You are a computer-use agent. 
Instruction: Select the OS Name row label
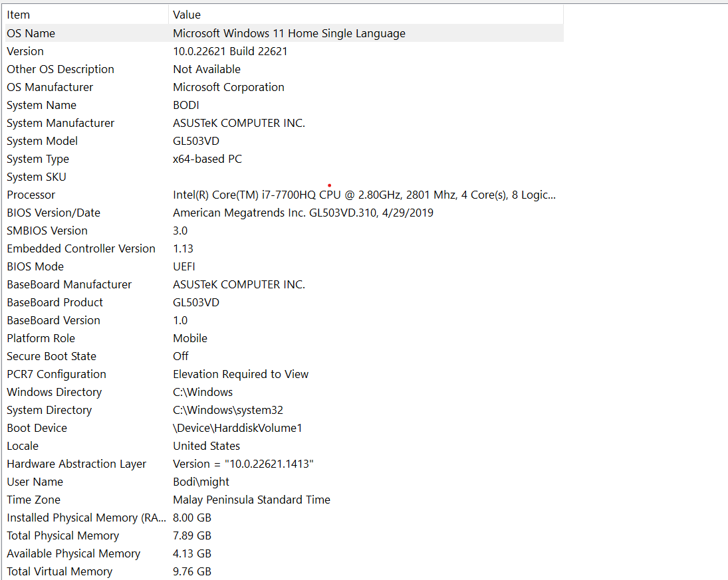31,33
